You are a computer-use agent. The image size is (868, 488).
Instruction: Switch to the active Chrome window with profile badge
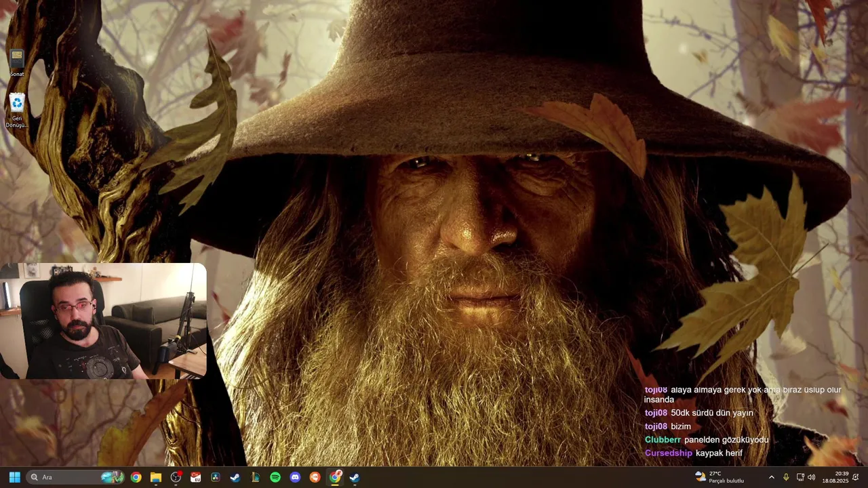tap(335, 477)
